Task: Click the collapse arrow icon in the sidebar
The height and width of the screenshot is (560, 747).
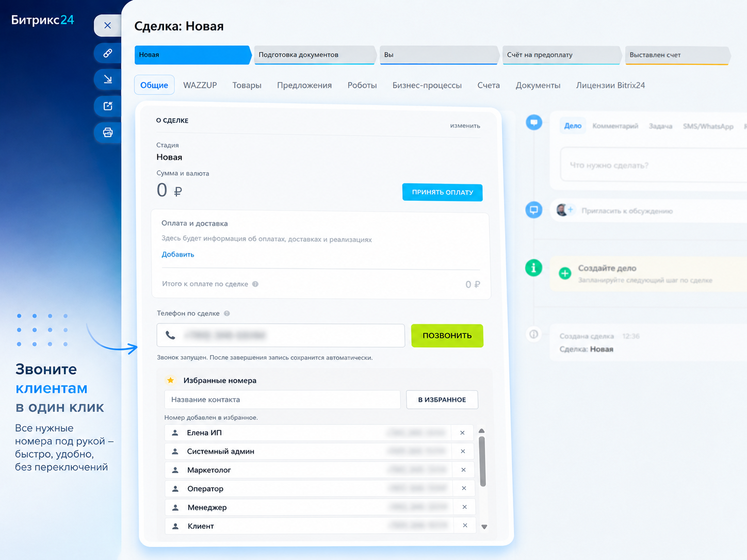Action: pyautogui.click(x=107, y=79)
